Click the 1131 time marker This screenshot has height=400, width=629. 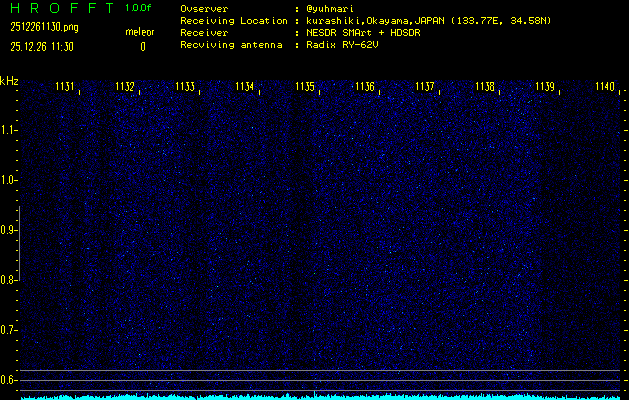tap(65, 87)
